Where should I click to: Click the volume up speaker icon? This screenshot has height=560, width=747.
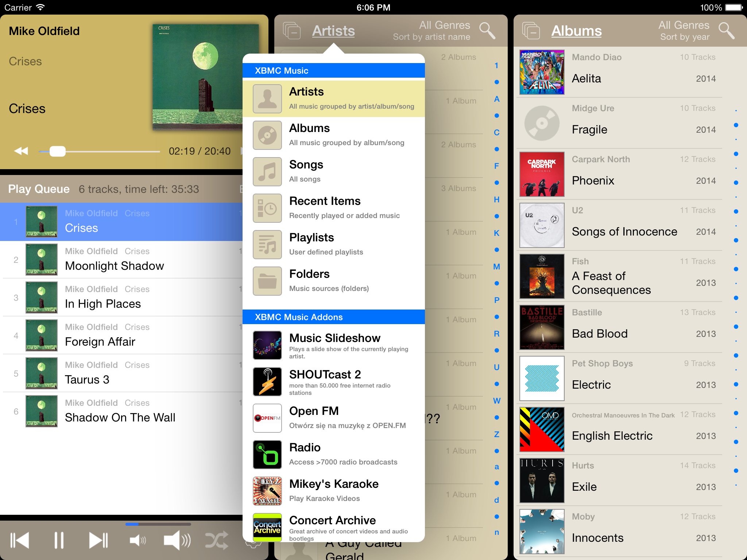click(x=177, y=540)
